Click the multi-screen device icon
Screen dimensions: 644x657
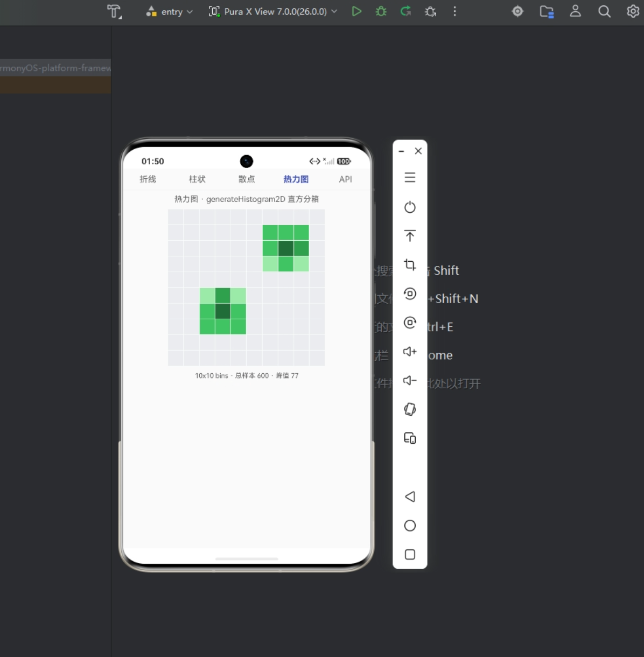[410, 438]
